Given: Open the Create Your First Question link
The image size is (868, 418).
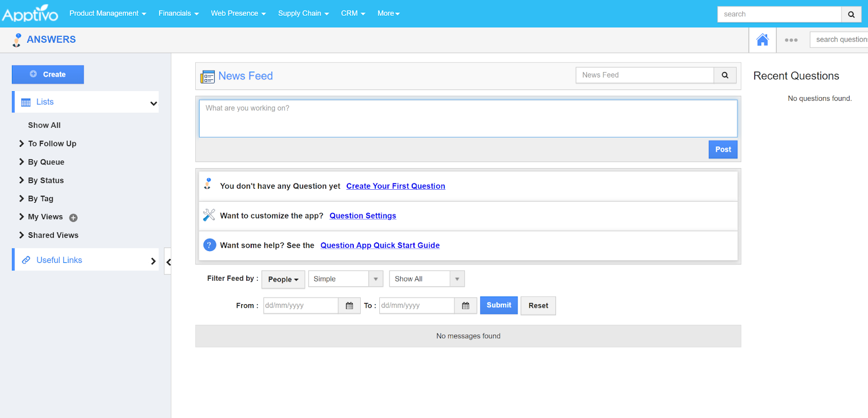Looking at the screenshot, I should [395, 186].
